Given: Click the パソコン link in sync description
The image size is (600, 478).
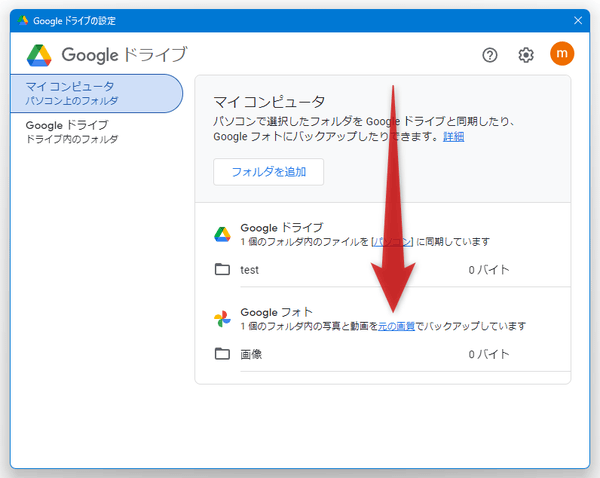Looking at the screenshot, I should (x=393, y=242).
